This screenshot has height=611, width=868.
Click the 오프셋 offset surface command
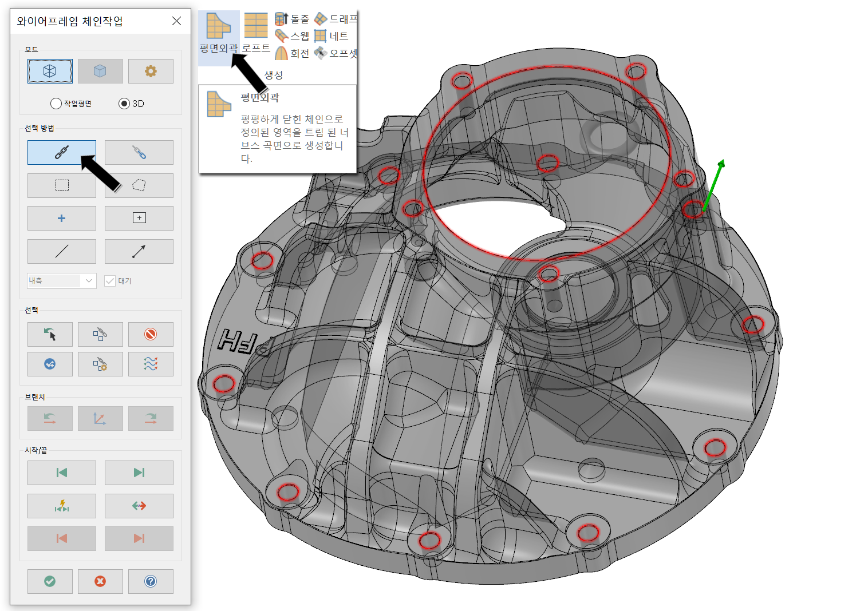(x=336, y=53)
